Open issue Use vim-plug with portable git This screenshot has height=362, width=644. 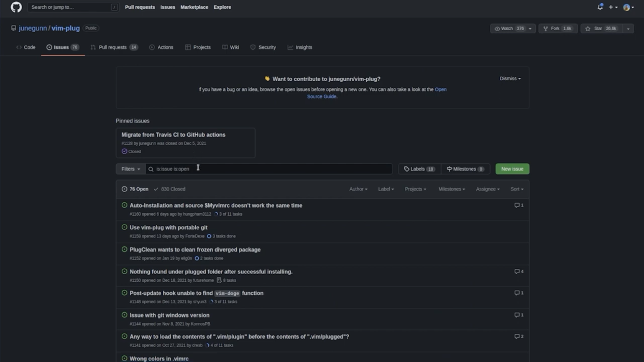(x=169, y=227)
